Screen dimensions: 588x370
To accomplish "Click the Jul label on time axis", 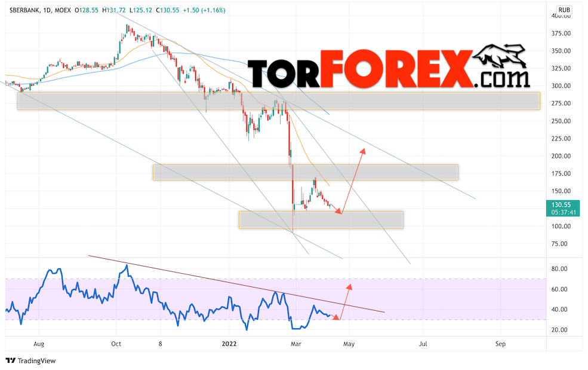I will [423, 344].
